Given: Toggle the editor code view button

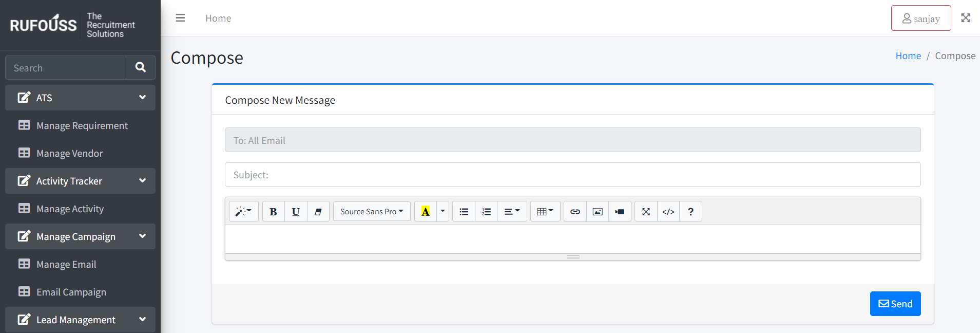Looking at the screenshot, I should pos(668,212).
